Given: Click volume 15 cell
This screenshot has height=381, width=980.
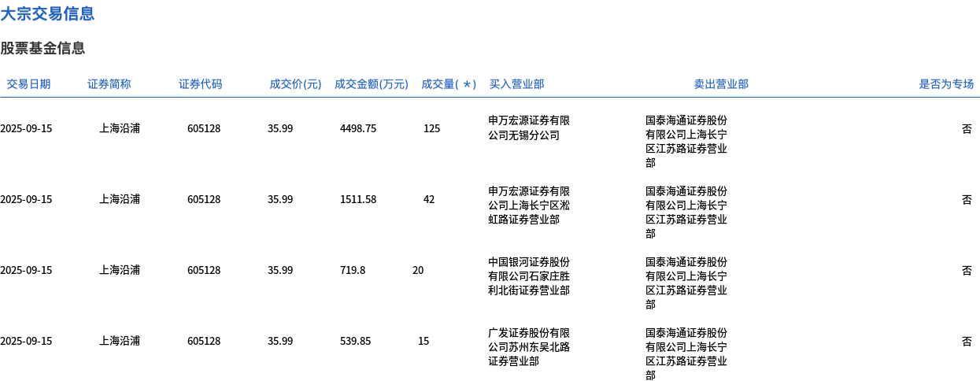Looking at the screenshot, I should [x=423, y=341].
